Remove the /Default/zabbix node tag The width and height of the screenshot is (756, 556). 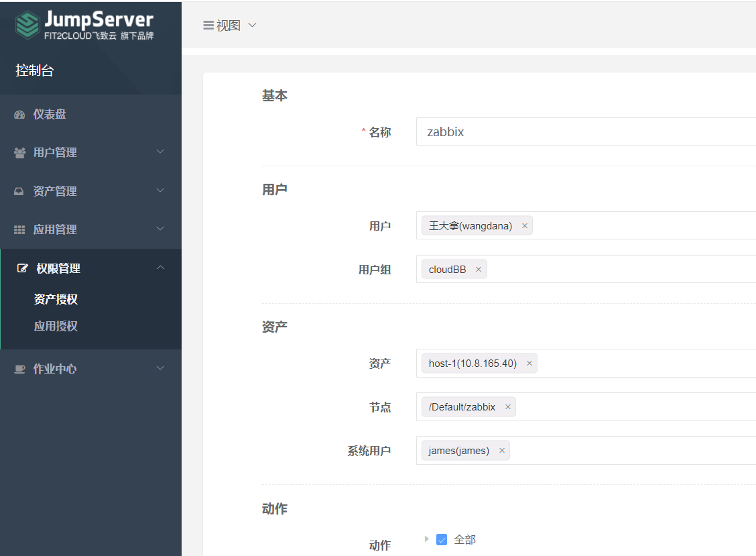(x=508, y=407)
